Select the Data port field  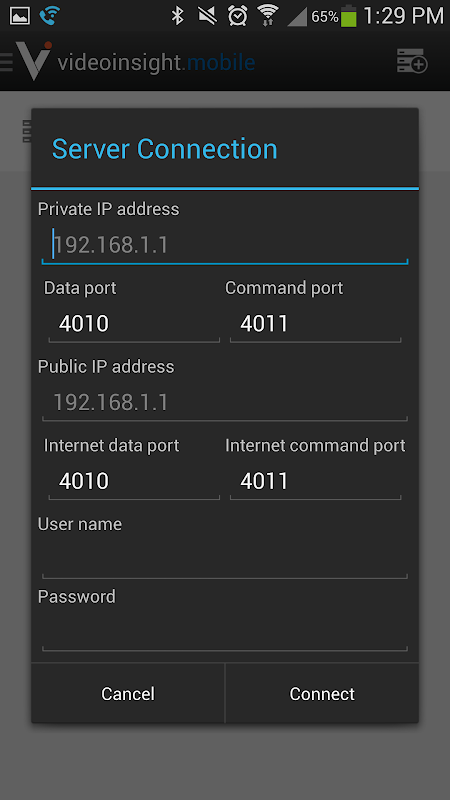[134, 324]
